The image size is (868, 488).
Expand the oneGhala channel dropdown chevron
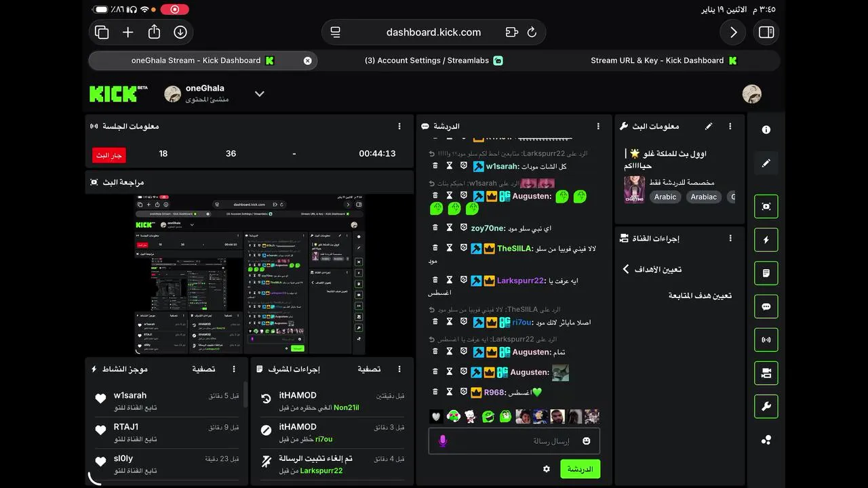(x=259, y=94)
